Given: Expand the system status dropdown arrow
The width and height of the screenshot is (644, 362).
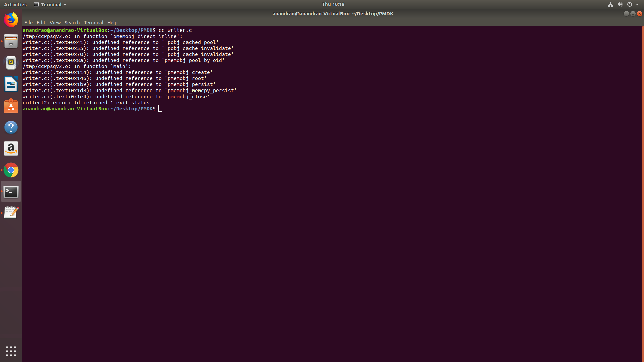Looking at the screenshot, I should (638, 4).
